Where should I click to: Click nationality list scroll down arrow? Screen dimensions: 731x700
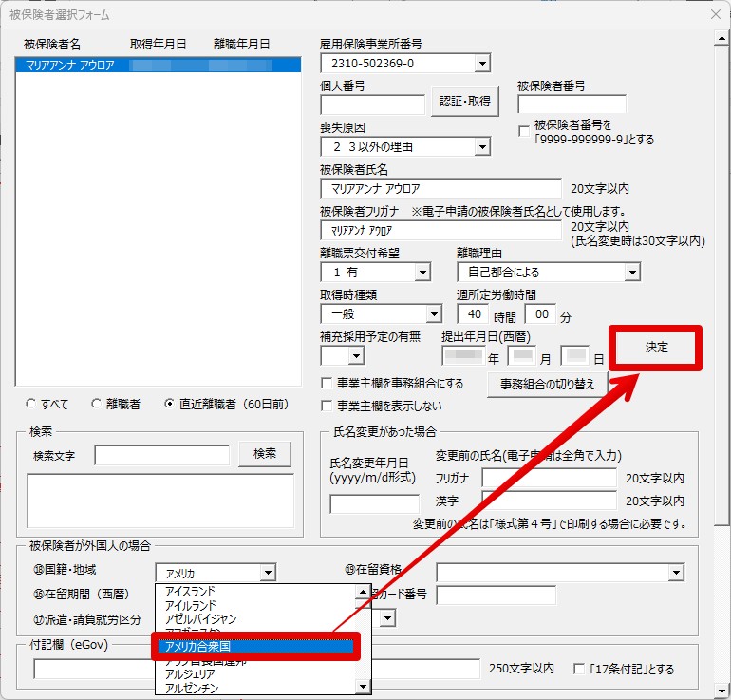click(363, 687)
